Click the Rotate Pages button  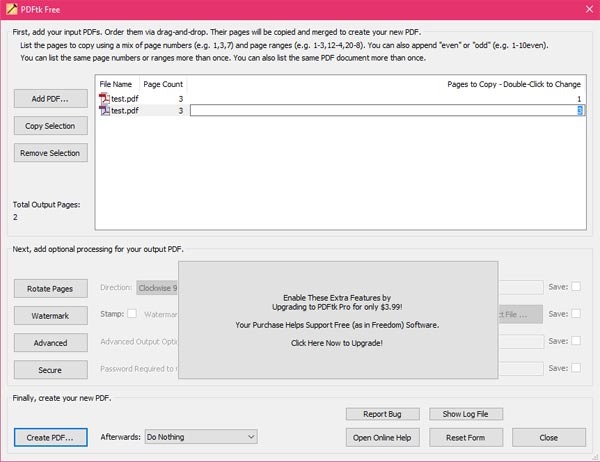tap(51, 289)
